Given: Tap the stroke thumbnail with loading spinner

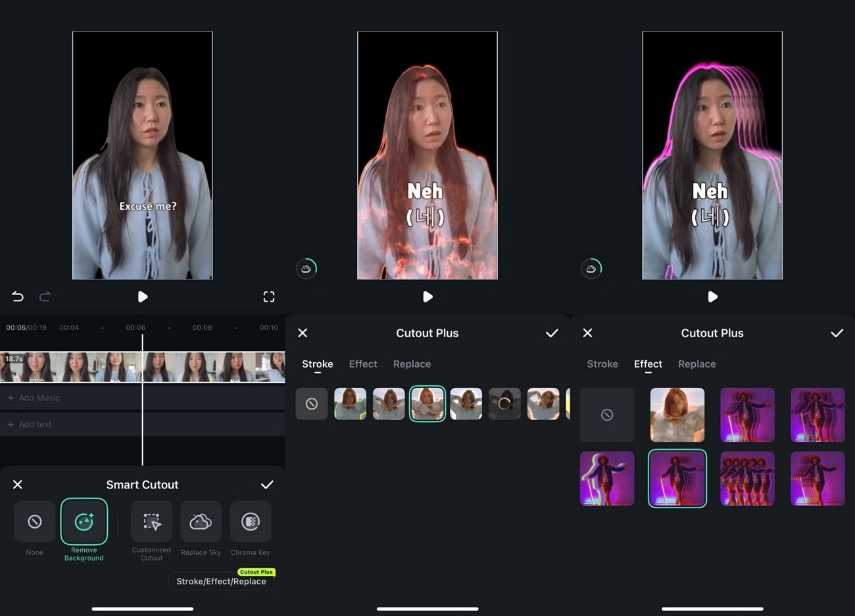Looking at the screenshot, I should pos(504,404).
